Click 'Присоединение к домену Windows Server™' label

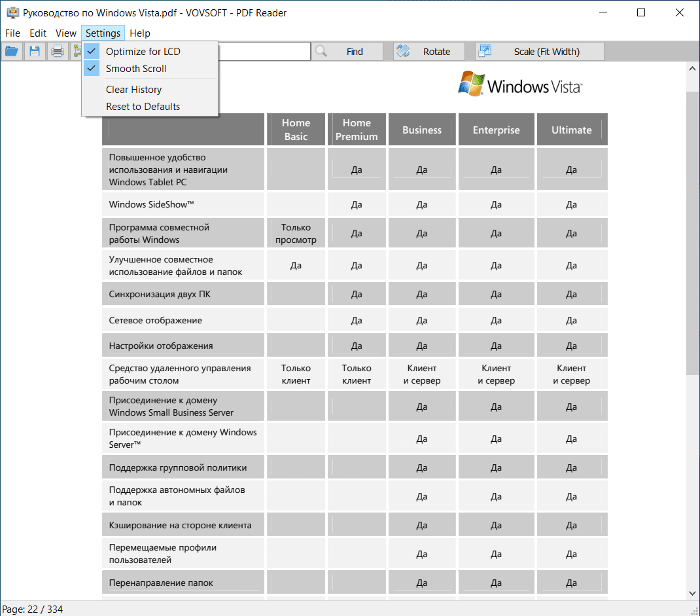[183, 439]
